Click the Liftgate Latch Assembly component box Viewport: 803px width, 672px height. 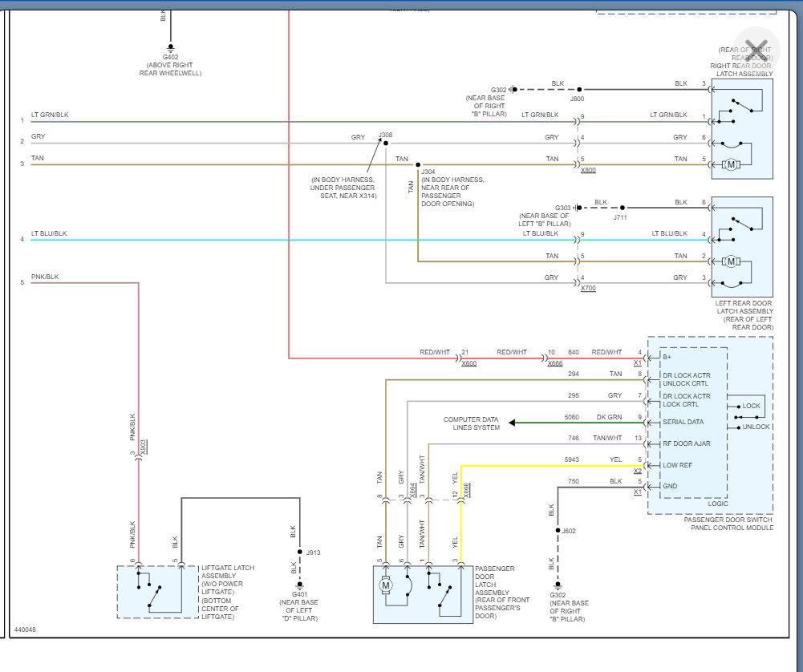pos(158,592)
